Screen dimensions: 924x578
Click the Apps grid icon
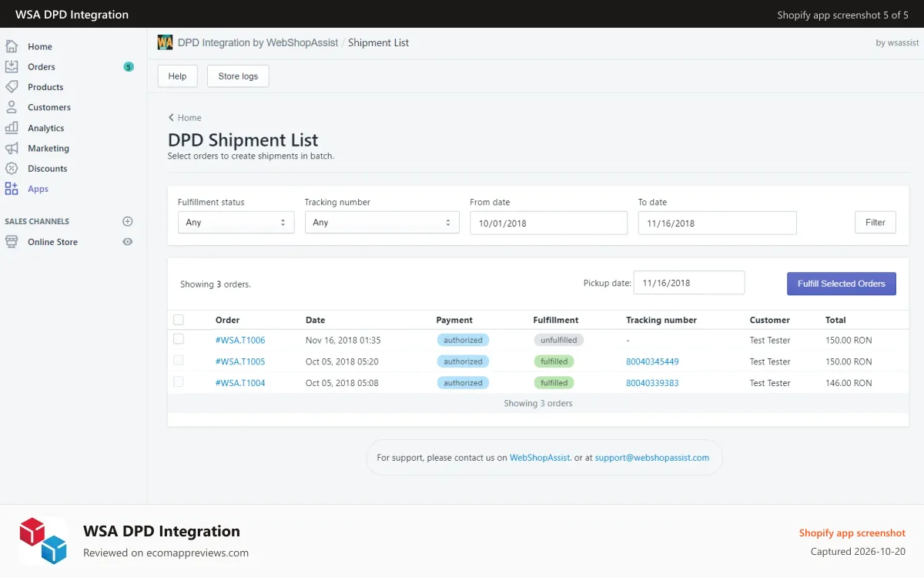click(x=12, y=189)
